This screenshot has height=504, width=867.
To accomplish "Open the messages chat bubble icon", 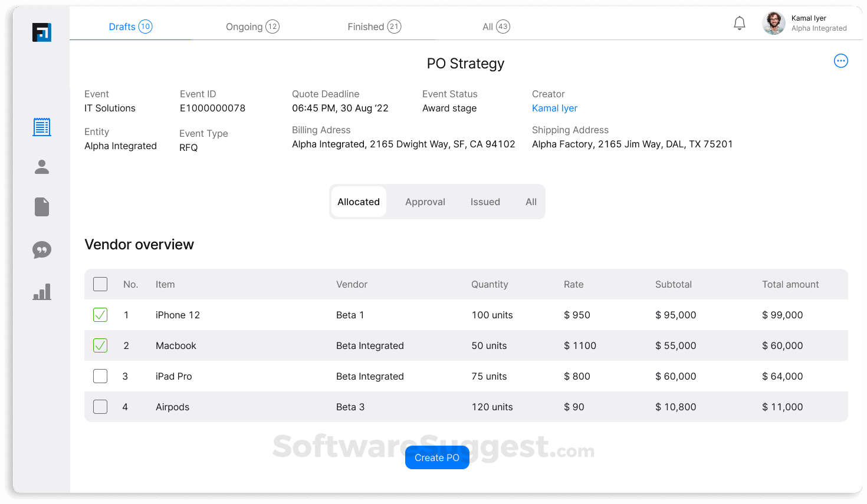I will (41, 249).
